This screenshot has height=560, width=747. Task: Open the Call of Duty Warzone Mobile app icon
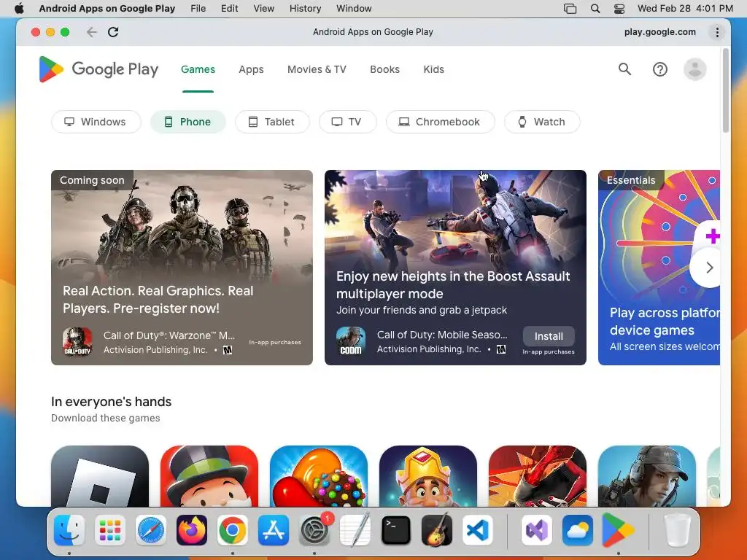coord(77,341)
